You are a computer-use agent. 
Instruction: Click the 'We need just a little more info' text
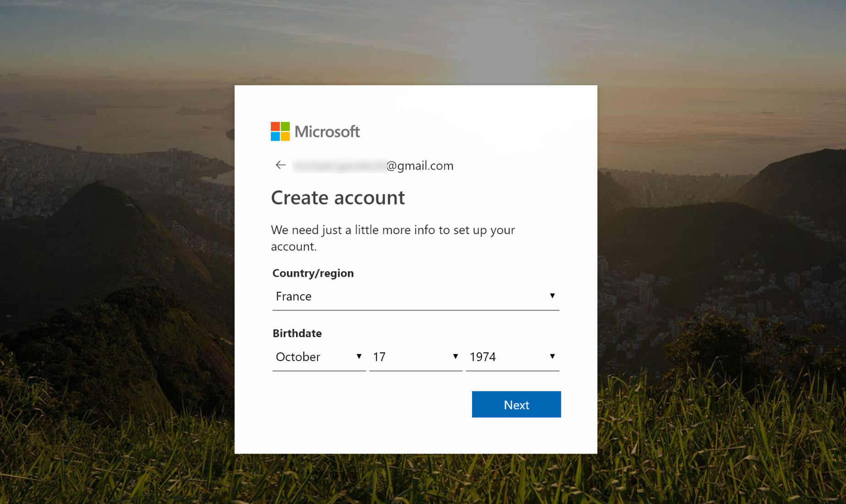(393, 238)
